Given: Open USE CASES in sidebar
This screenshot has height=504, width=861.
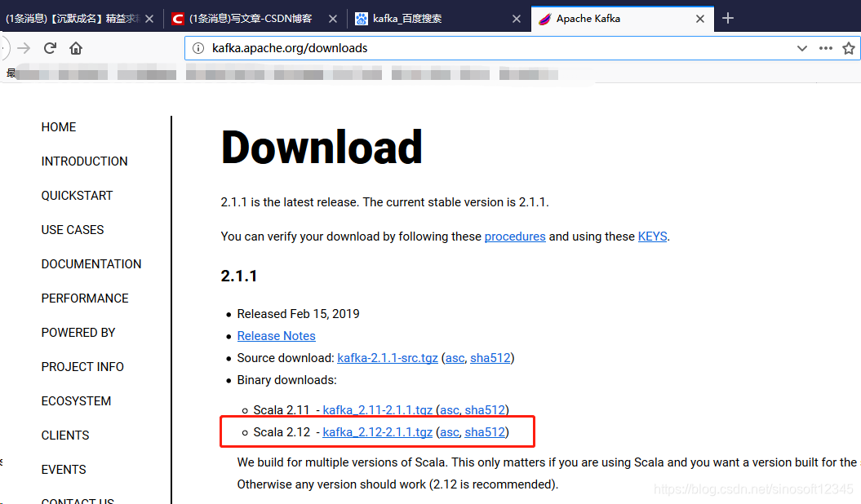Looking at the screenshot, I should click(x=73, y=230).
